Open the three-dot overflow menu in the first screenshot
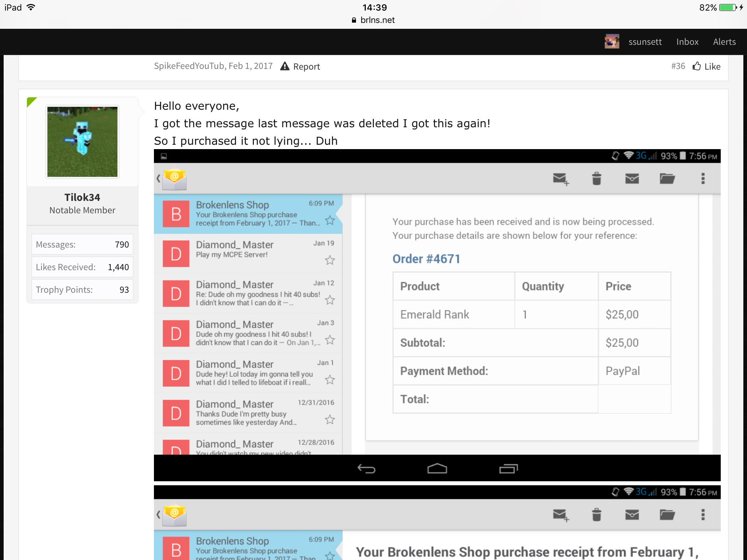Viewport: 747px width, 560px height. click(x=703, y=179)
